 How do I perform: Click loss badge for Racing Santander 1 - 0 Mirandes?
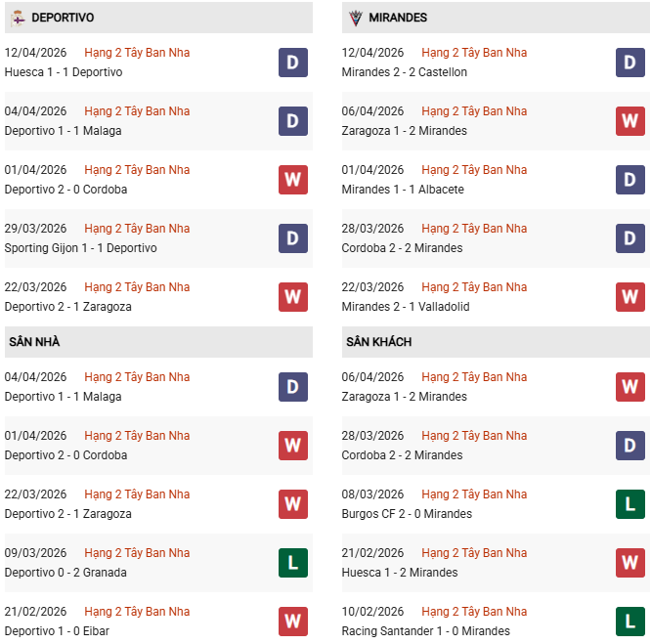630,622
